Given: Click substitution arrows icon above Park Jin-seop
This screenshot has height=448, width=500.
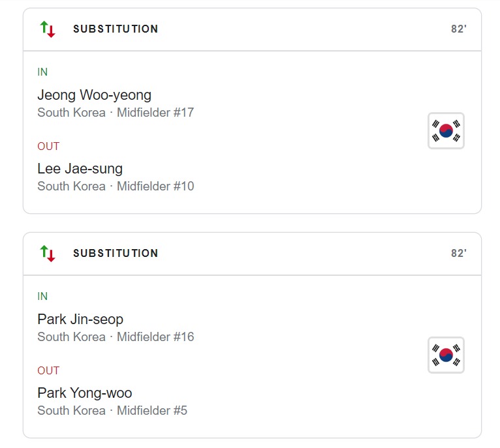Looking at the screenshot, I should [47, 254].
